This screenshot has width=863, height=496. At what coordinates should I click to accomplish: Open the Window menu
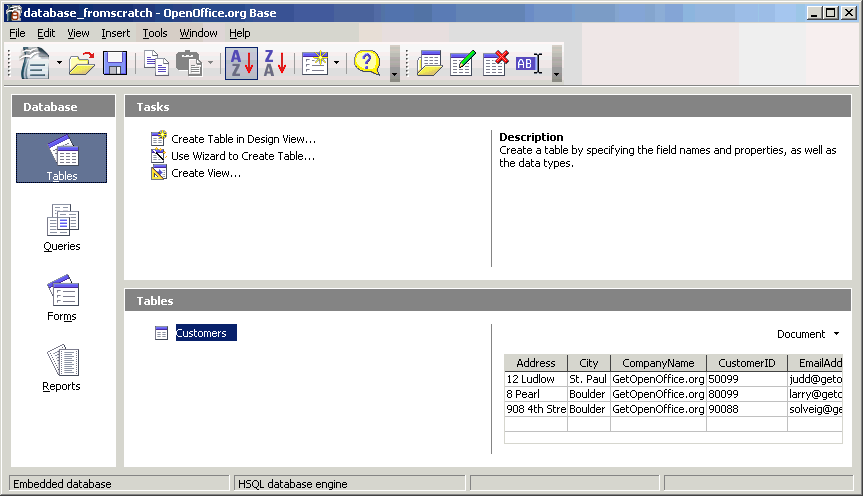click(198, 33)
